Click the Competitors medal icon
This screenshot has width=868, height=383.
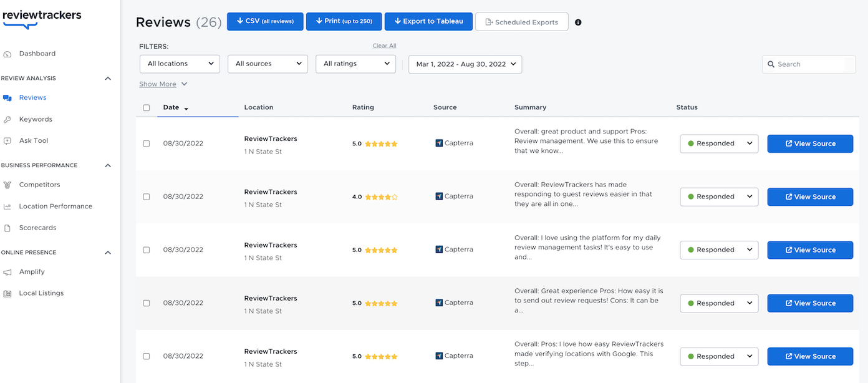coord(7,185)
